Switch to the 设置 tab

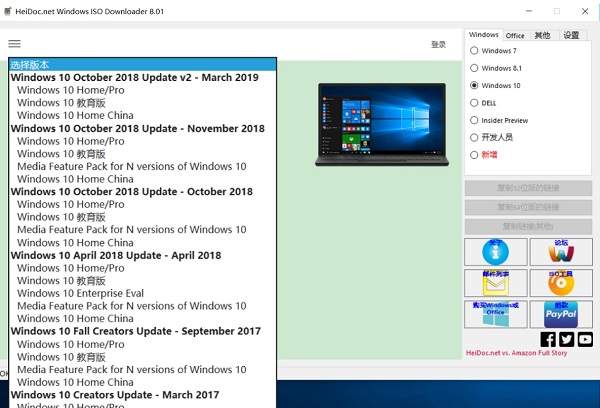(x=570, y=35)
